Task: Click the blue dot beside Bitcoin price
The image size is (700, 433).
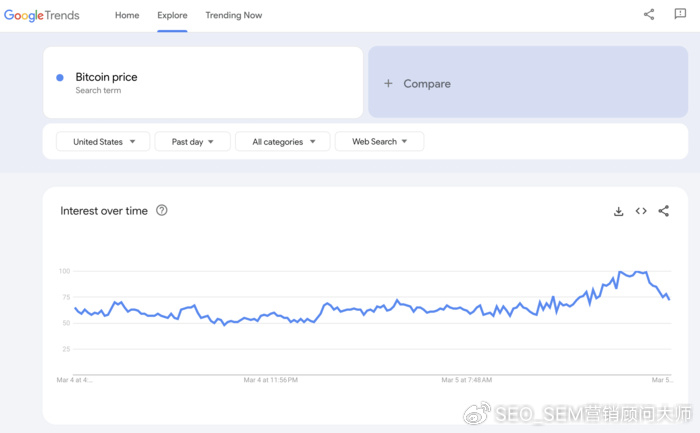Action: (x=60, y=78)
